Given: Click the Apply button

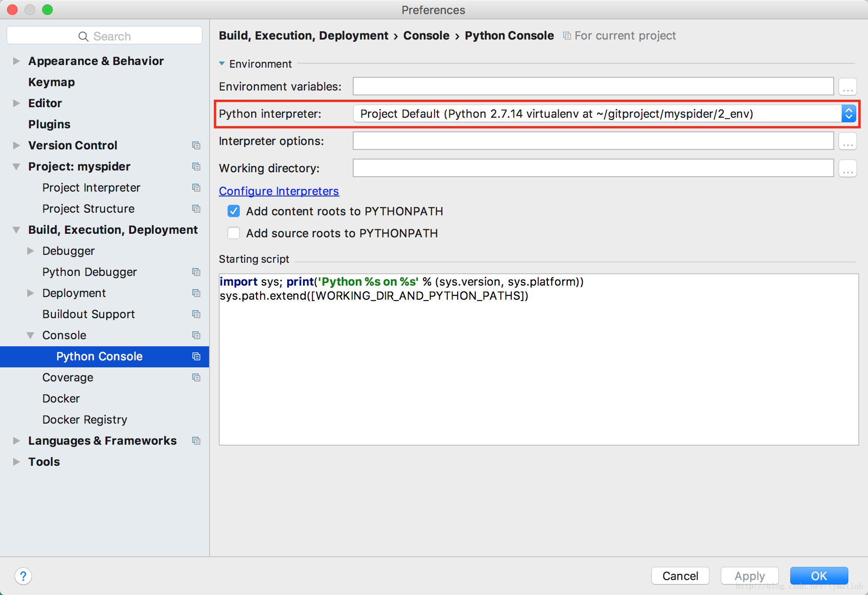Looking at the screenshot, I should pos(749,576).
